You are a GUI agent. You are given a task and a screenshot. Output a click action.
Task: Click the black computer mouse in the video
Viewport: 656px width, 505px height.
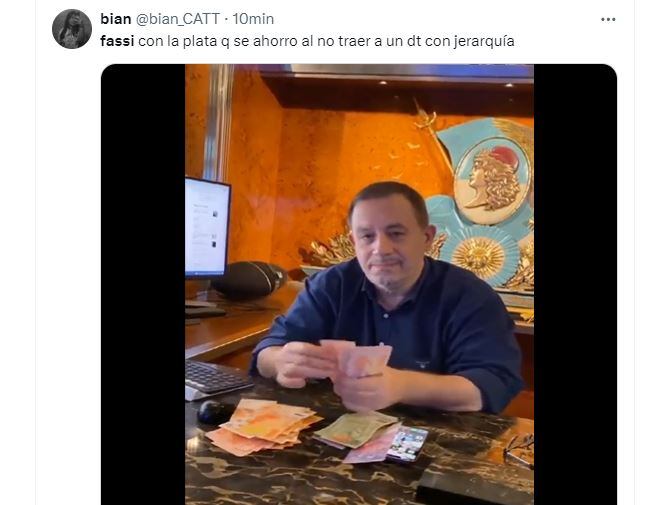point(215,411)
